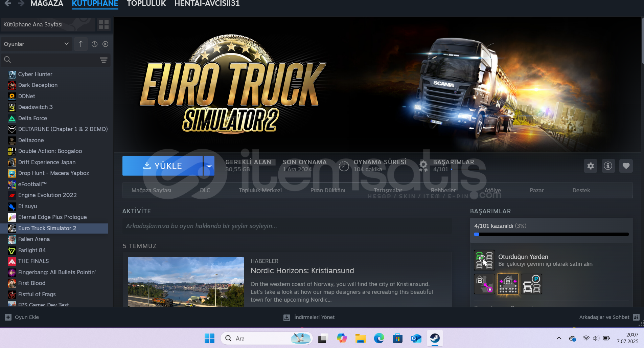Screen dimensions: 644x348
Task: Open the KÜTÜPHANE tab
Action: 95,3
